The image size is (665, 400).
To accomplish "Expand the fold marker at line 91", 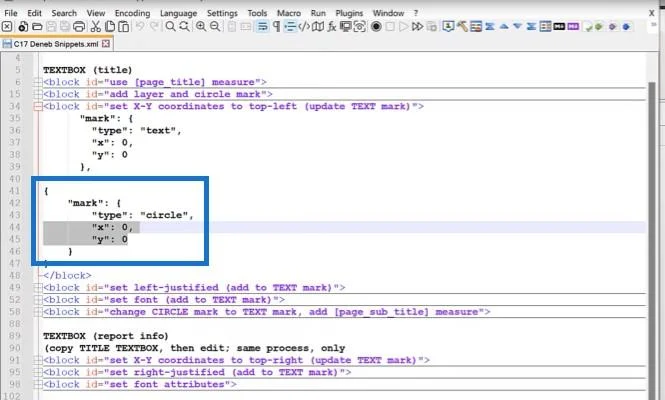I will (38, 360).
